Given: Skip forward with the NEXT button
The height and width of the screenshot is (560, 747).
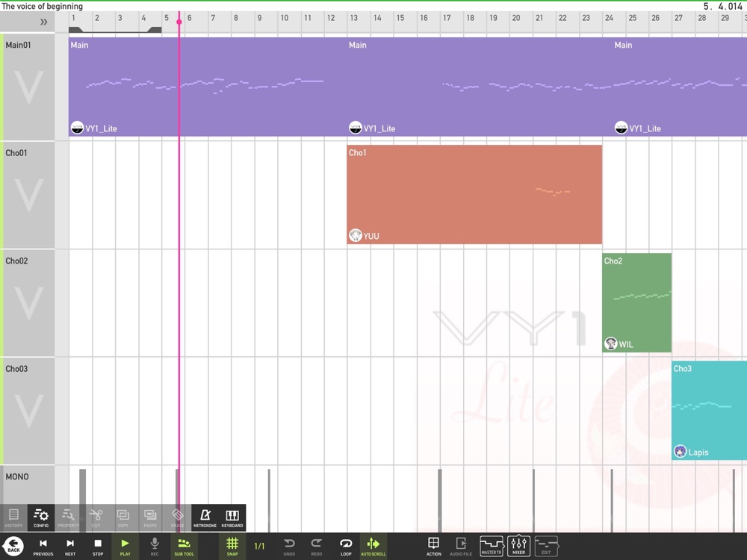Looking at the screenshot, I should pyautogui.click(x=70, y=547).
